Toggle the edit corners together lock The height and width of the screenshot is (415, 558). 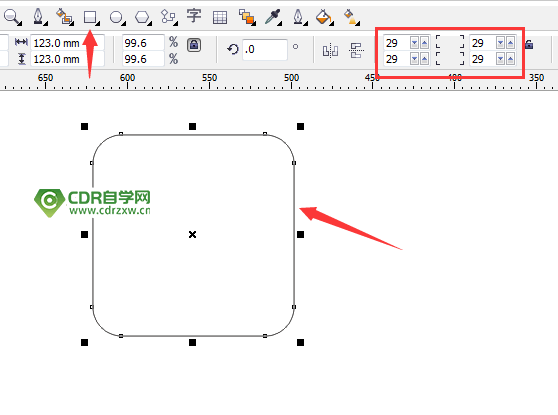tap(529, 44)
